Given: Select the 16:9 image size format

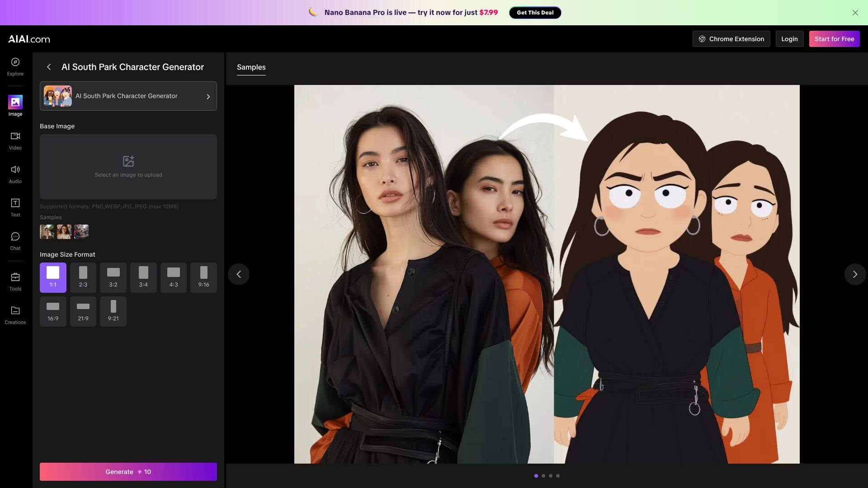Looking at the screenshot, I should (x=53, y=311).
